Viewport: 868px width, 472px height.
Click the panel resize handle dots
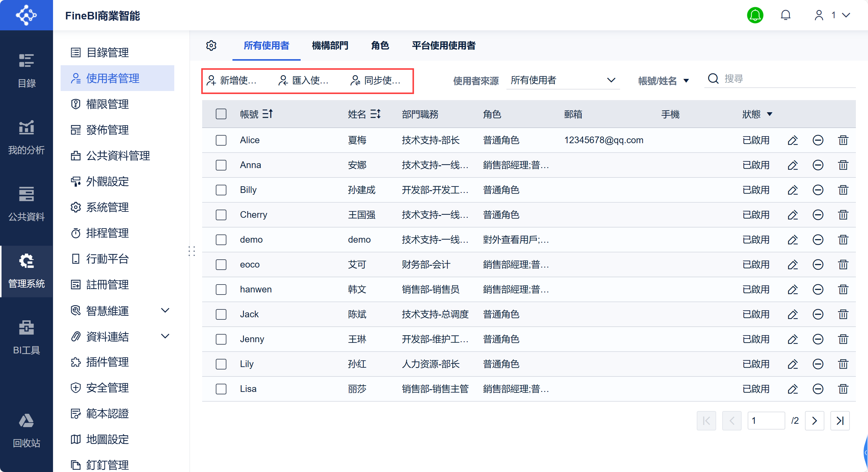[192, 251]
